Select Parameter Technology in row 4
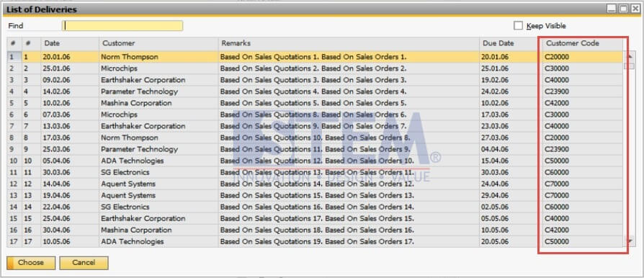644x278 pixels. (x=139, y=91)
